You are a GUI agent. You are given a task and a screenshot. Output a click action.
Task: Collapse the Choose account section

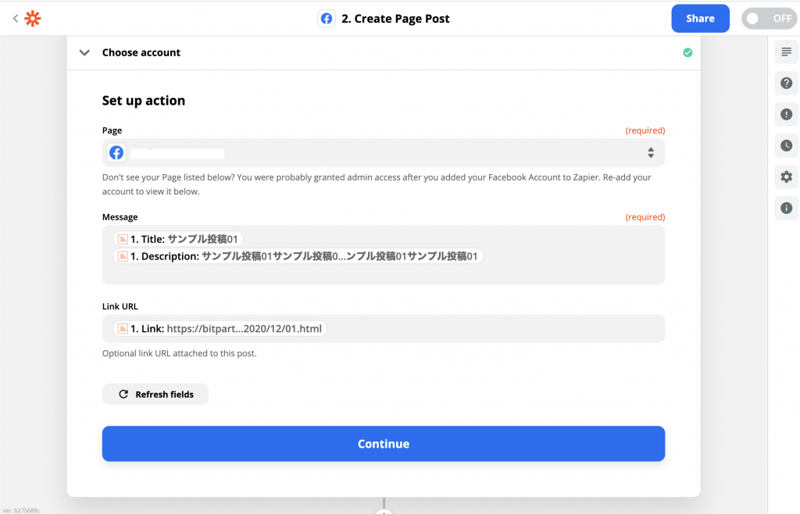click(x=85, y=53)
